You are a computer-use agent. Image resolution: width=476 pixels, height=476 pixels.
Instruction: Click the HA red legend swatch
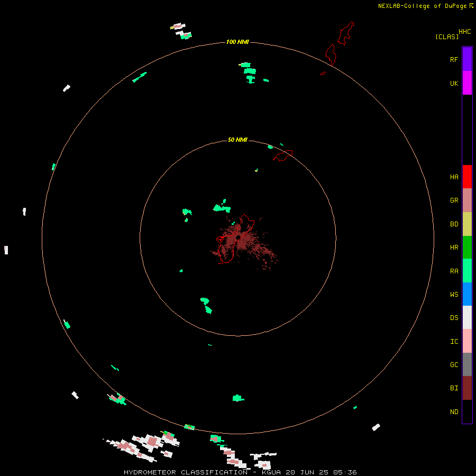pos(467,177)
